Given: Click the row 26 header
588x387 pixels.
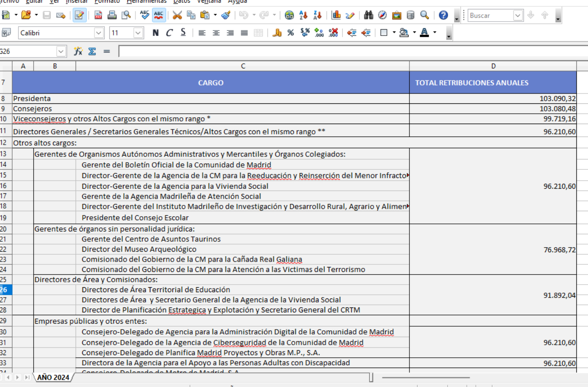Looking at the screenshot, I should pyautogui.click(x=5, y=290).
